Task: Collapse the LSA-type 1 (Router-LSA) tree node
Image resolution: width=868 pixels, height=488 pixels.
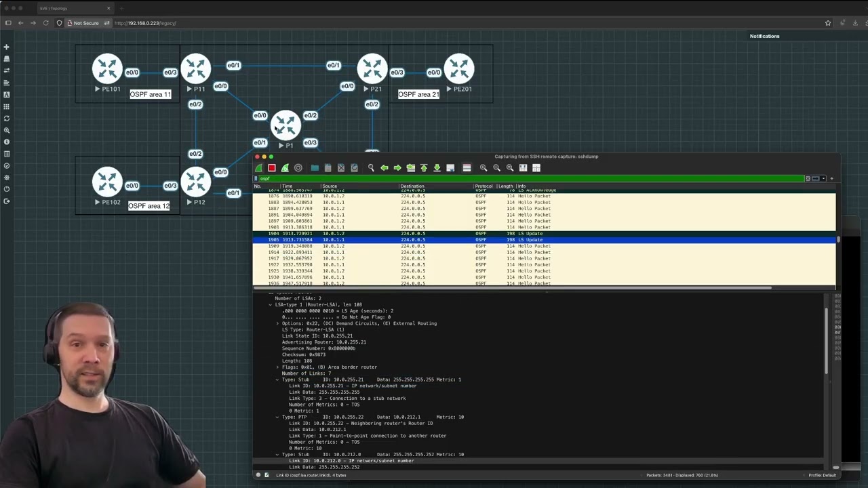Action: (x=270, y=305)
